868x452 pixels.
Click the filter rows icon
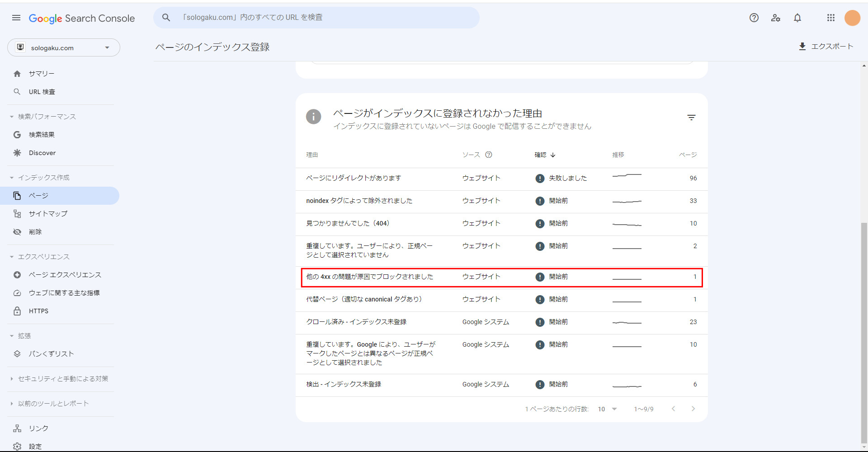click(691, 118)
